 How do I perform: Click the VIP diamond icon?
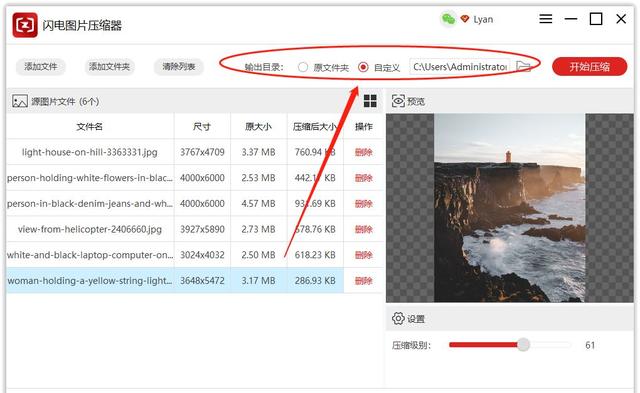click(464, 19)
